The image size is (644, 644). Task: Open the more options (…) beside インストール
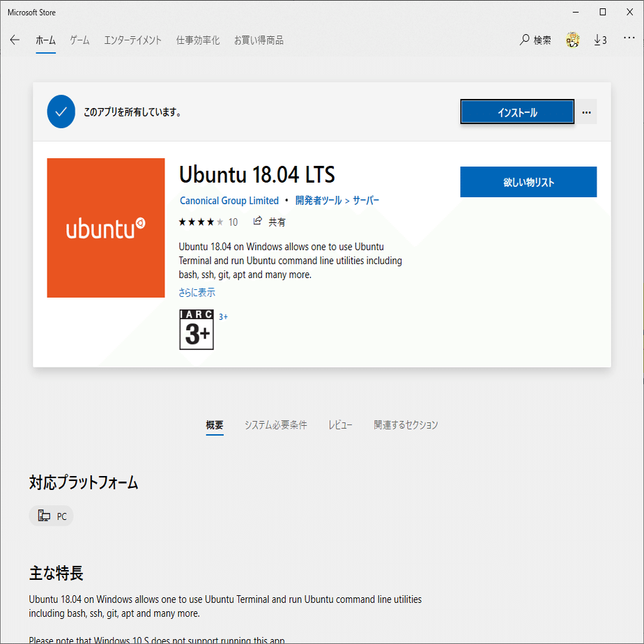click(x=586, y=112)
